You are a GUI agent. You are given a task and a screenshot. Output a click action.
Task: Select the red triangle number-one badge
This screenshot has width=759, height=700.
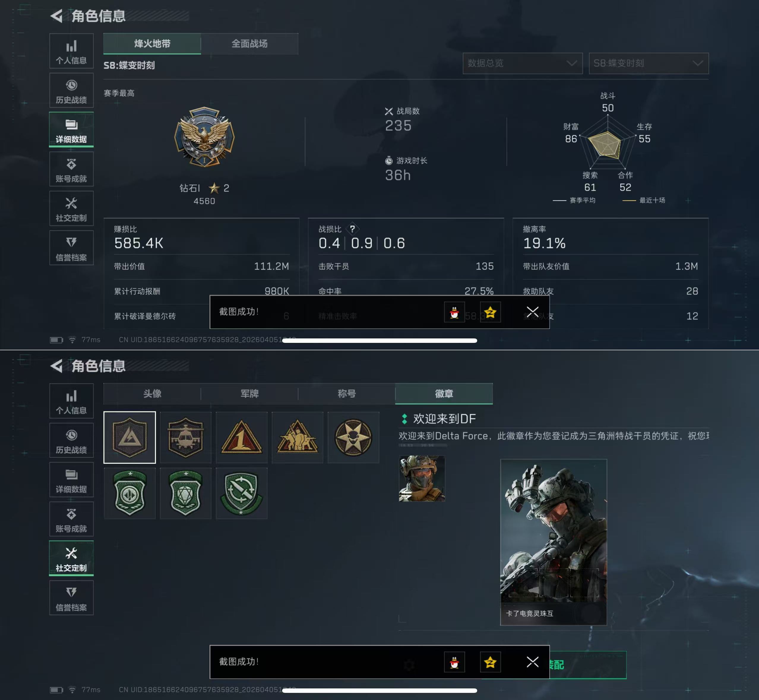click(241, 437)
